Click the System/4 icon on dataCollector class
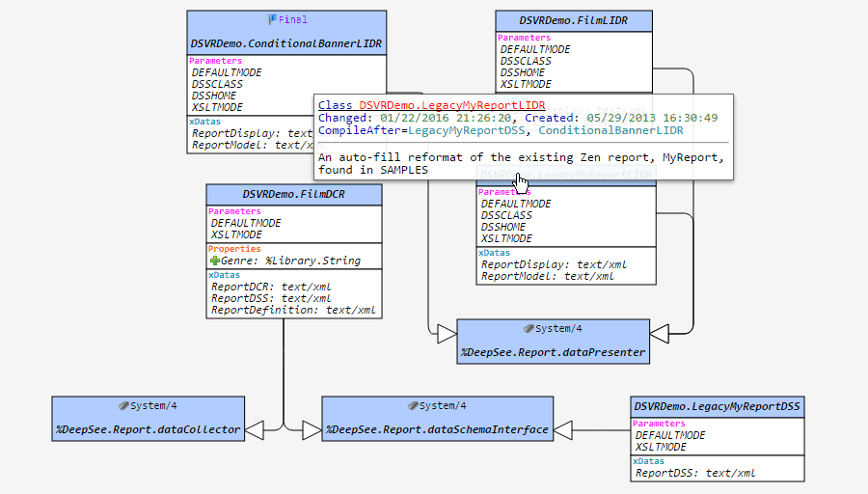This screenshot has width=868, height=494. pos(122,406)
